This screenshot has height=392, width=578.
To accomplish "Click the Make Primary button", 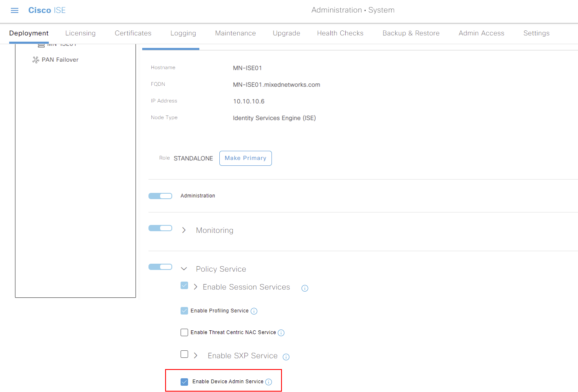I will coord(246,158).
